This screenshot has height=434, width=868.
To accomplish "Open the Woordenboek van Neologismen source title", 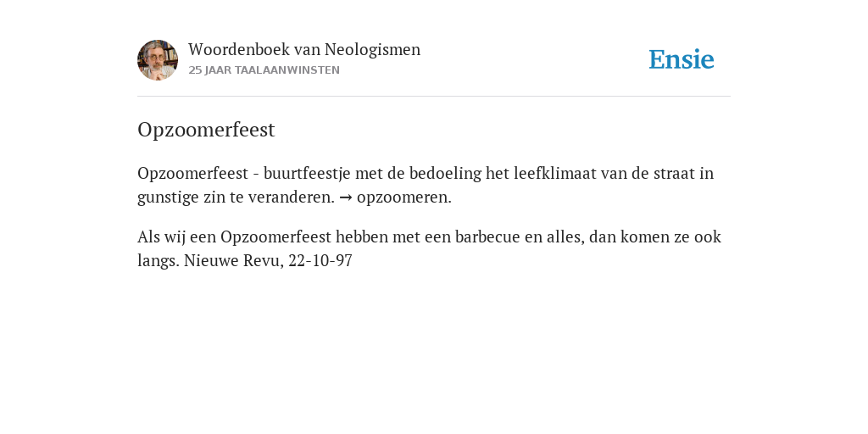I will tap(304, 49).
